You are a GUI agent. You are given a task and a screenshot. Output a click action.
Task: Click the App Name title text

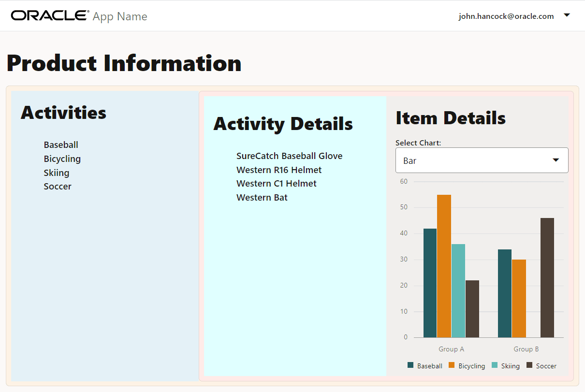point(120,16)
